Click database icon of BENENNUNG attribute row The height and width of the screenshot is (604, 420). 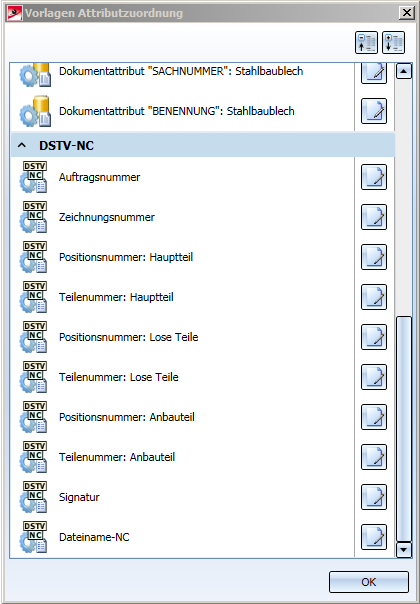point(35,111)
